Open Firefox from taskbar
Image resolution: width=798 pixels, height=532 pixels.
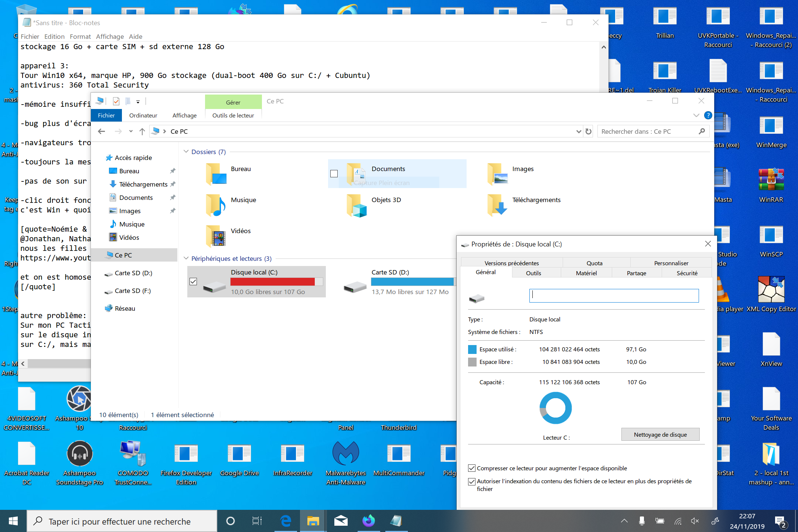pos(368,521)
